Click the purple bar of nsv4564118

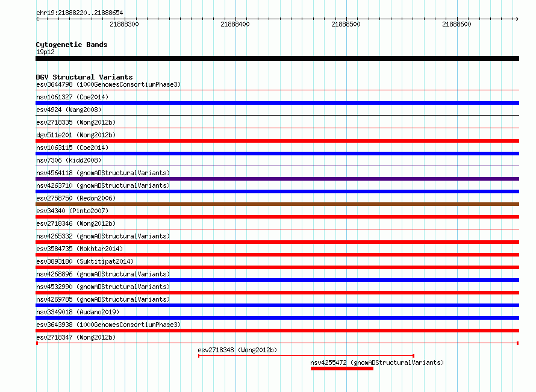[x=277, y=179]
